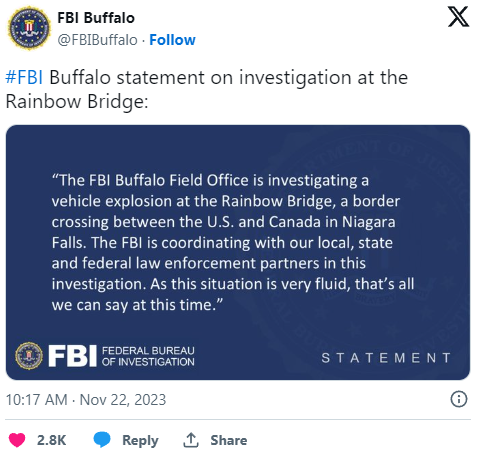Click the 10:17 AM Nov 22, 2023 timestamp
484x455 pixels.
click(x=86, y=400)
